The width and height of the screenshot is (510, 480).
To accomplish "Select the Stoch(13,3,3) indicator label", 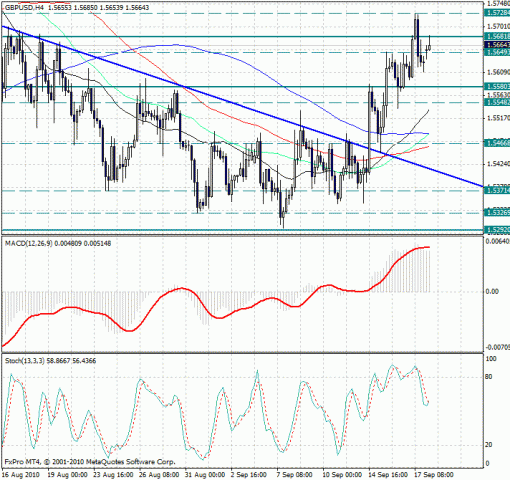I will point(25,361).
